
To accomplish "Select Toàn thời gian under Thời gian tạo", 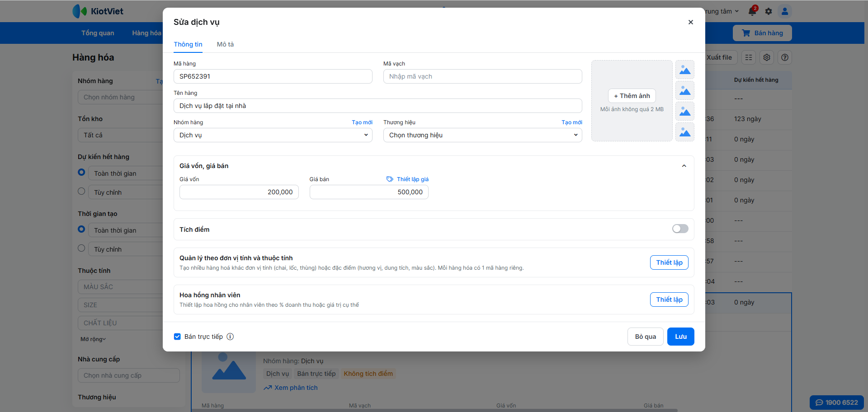I will (x=81, y=229).
